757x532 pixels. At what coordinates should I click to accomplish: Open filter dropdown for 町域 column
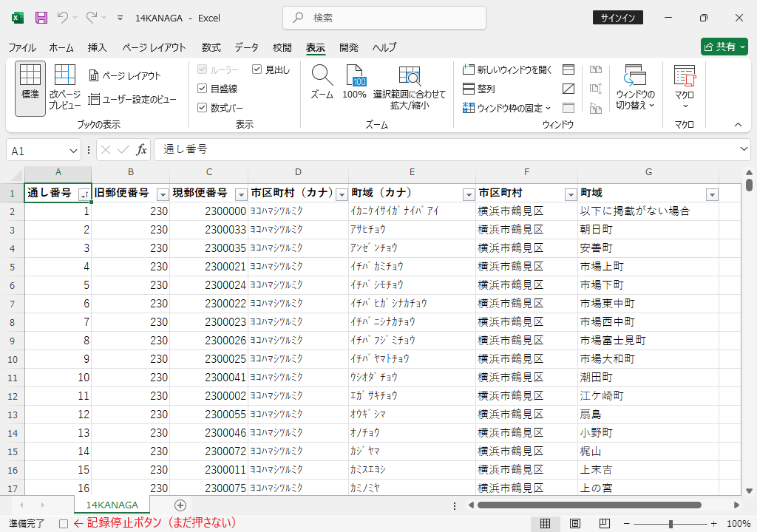click(712, 194)
